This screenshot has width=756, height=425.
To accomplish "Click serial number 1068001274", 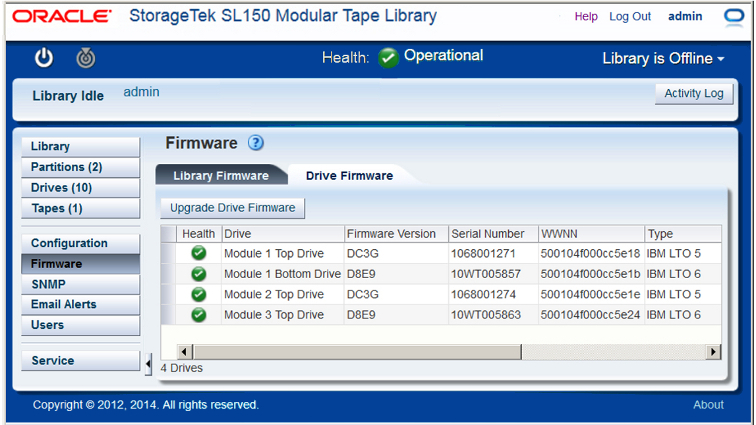I will [483, 294].
